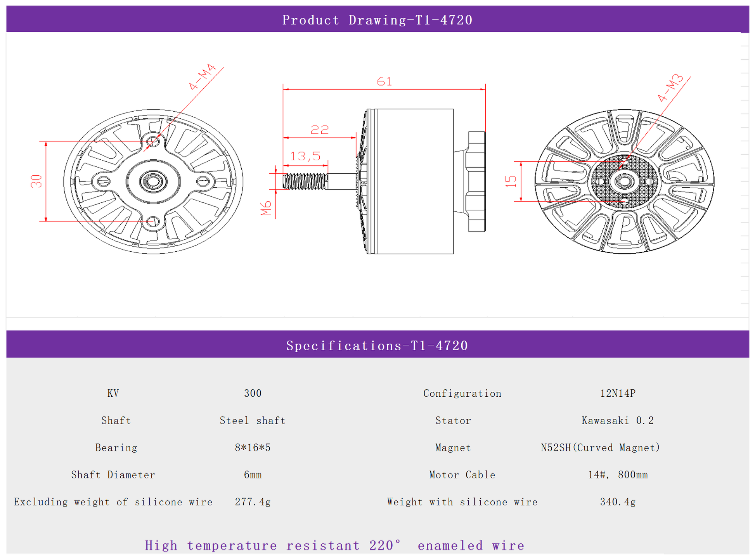Click the N52SH(Curved Magnet) text
The height and width of the screenshot is (560, 755).
tap(600, 448)
